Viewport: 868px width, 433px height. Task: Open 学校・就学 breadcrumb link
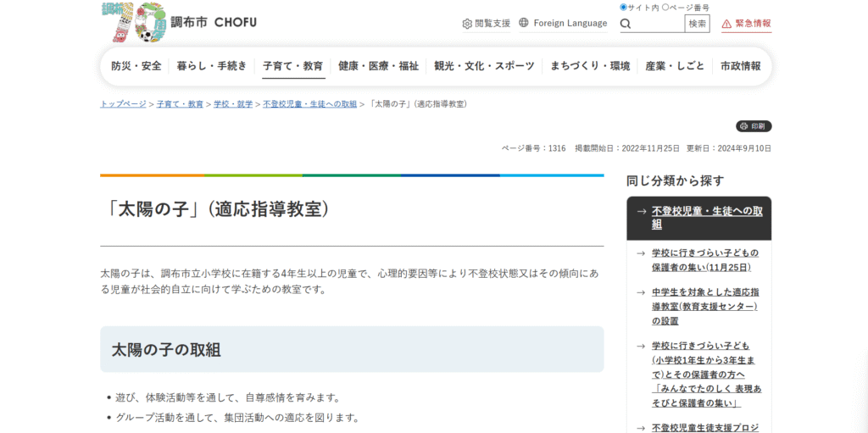(233, 104)
